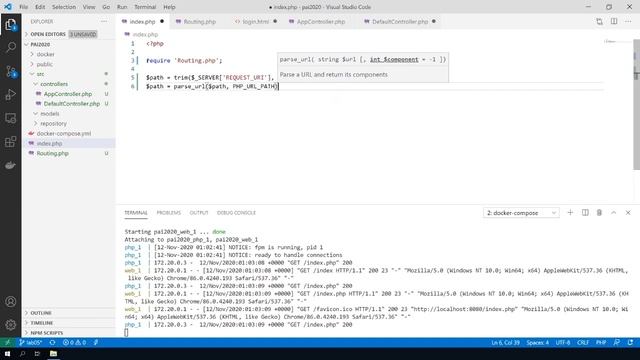
Task: Switch to the DefaultController.php editor tab
Action: click(400, 22)
